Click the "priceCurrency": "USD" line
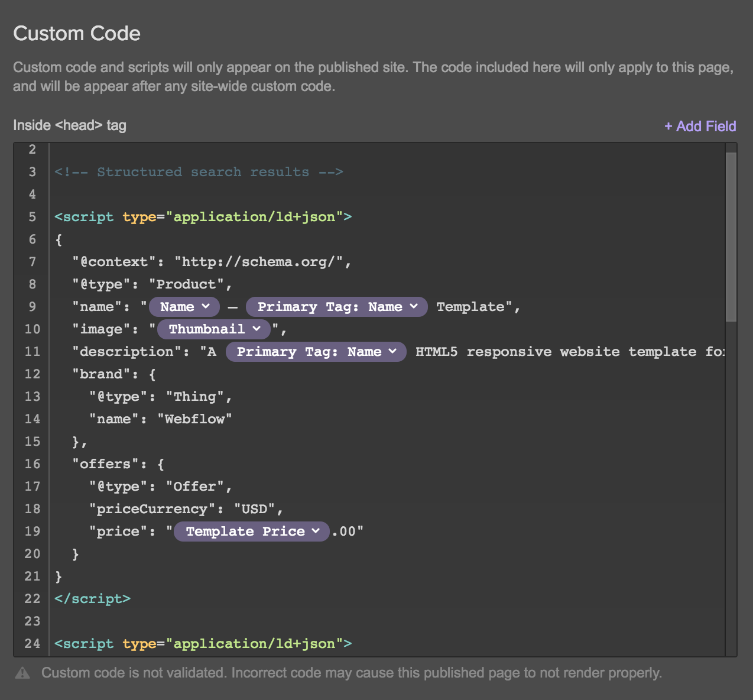The width and height of the screenshot is (753, 700). (x=186, y=509)
